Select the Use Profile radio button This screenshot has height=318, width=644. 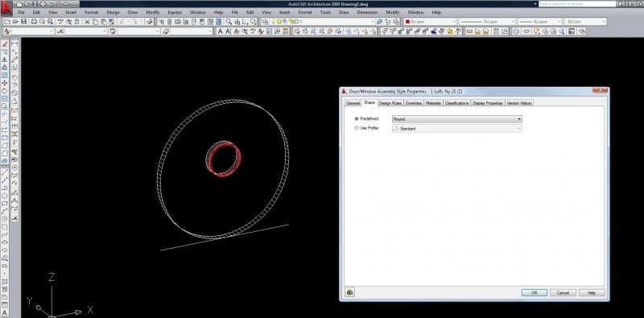(x=357, y=128)
